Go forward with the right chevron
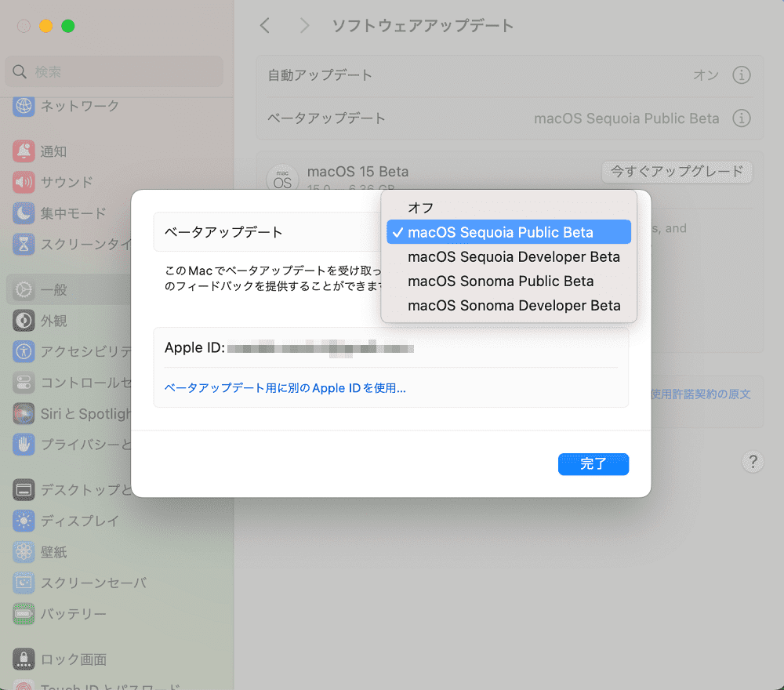 pos(304,26)
